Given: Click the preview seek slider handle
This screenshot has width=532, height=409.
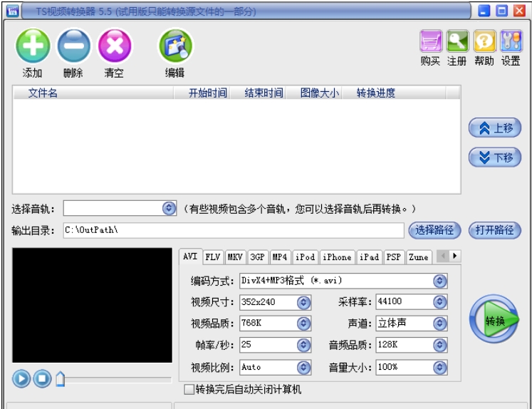Looking at the screenshot, I should pyautogui.click(x=60, y=379).
